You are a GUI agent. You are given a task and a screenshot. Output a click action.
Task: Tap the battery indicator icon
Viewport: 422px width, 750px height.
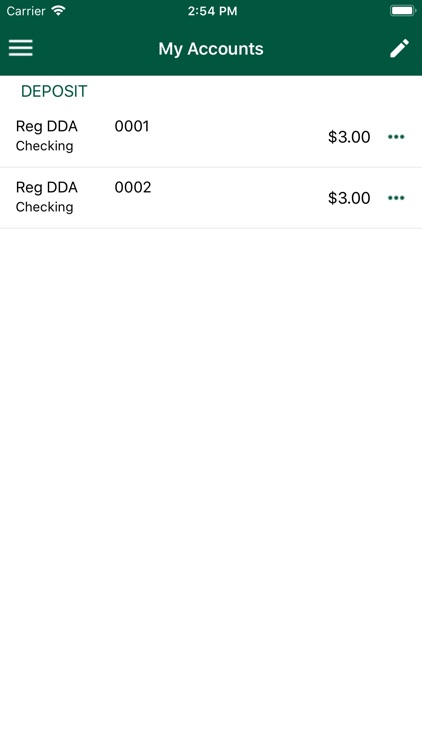click(x=402, y=11)
